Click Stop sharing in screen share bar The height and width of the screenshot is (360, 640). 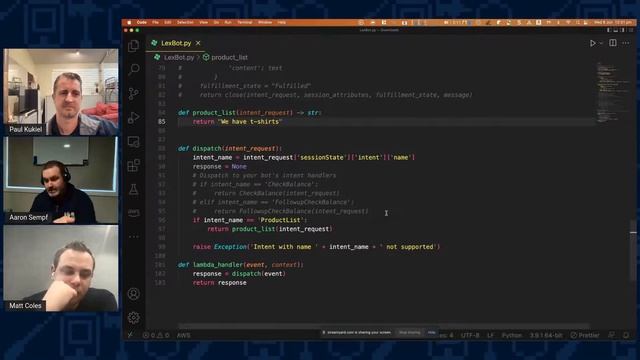pos(409,333)
